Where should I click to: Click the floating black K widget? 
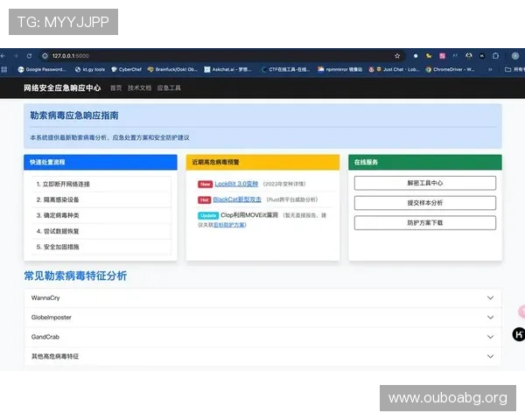click(519, 334)
